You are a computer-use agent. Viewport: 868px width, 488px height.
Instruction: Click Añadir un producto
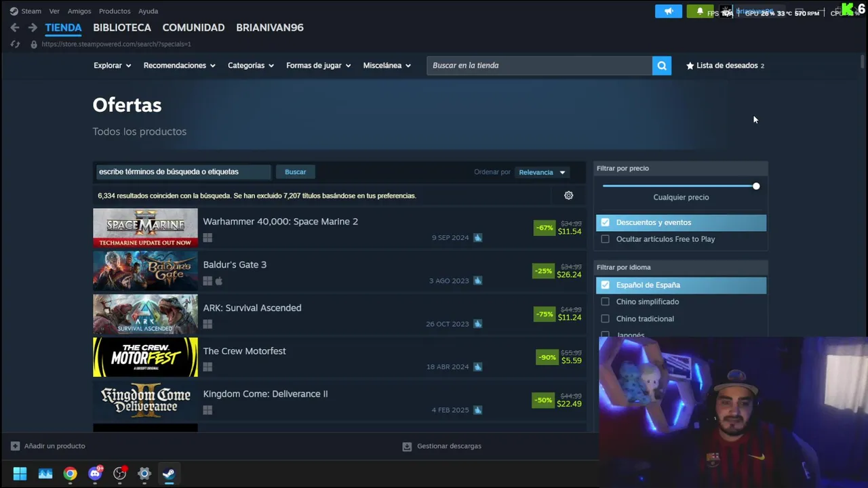[x=48, y=446]
